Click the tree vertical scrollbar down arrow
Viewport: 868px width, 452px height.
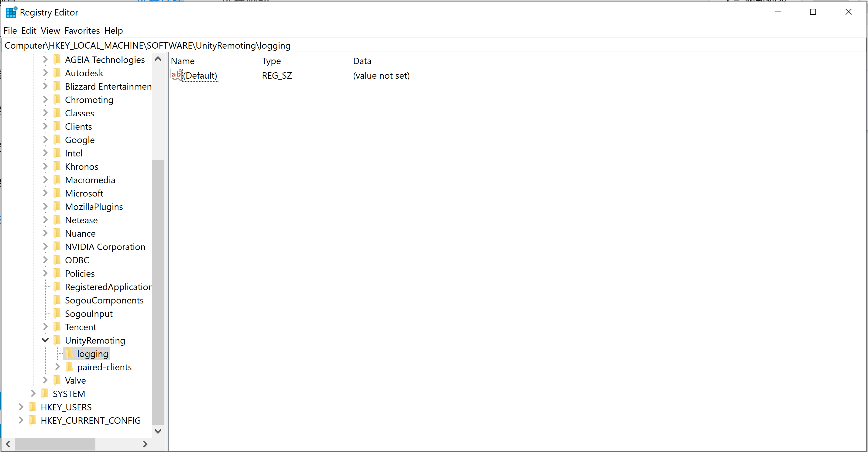pos(158,431)
